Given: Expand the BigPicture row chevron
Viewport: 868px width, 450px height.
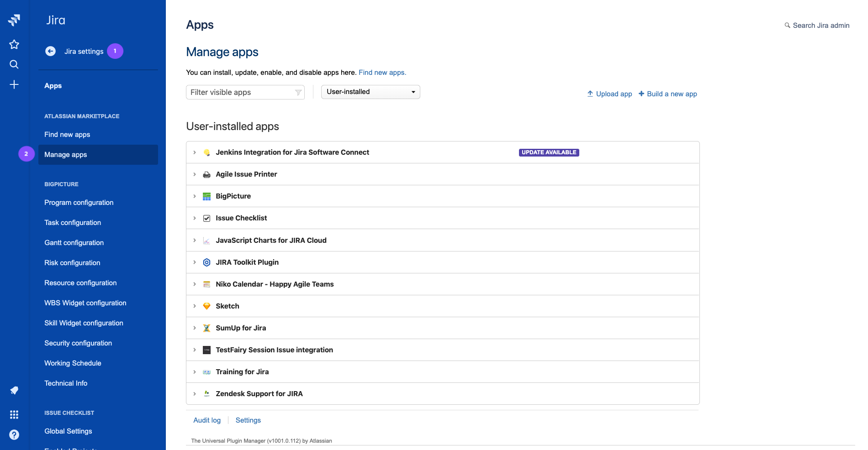Looking at the screenshot, I should (x=195, y=196).
